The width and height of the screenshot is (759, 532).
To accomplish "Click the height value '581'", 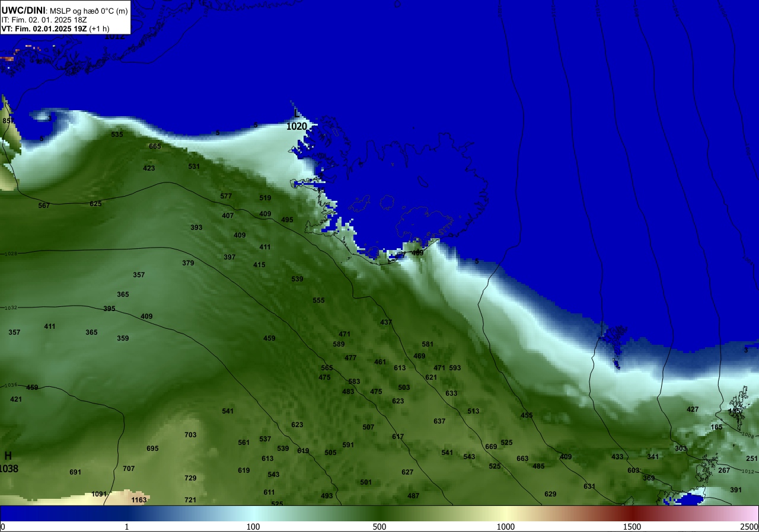I will [428, 344].
